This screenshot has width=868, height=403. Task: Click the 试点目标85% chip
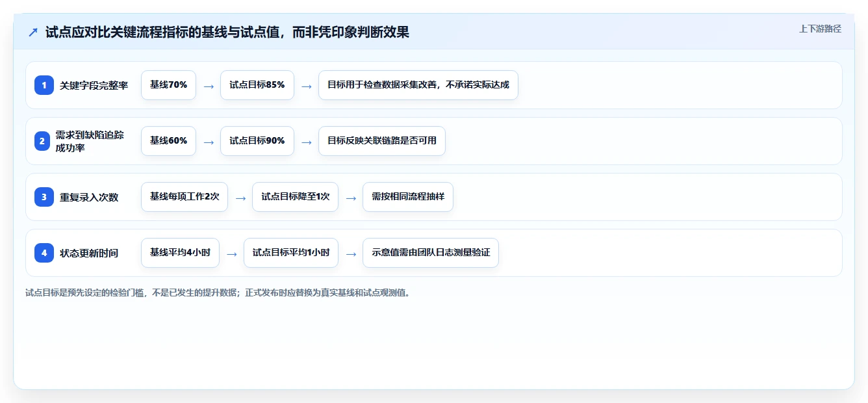point(257,85)
